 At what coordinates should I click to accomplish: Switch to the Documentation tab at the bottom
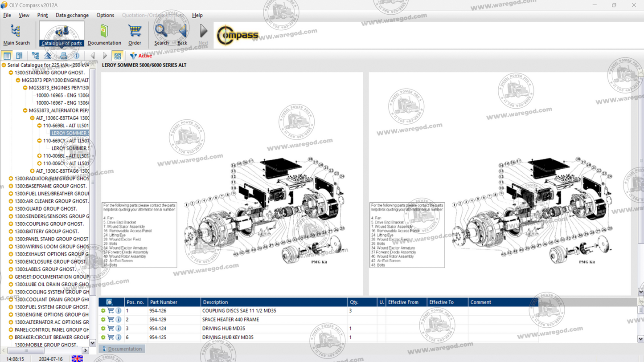[x=122, y=349]
